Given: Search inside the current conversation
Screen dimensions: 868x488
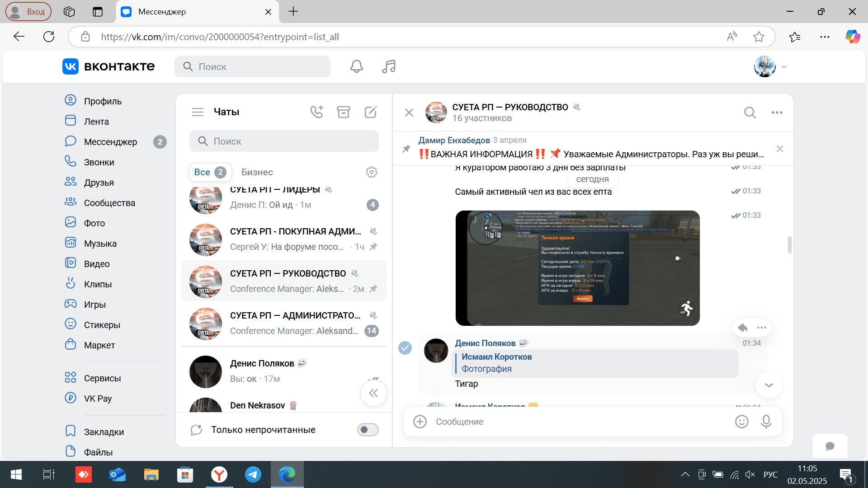Looking at the screenshot, I should point(750,113).
